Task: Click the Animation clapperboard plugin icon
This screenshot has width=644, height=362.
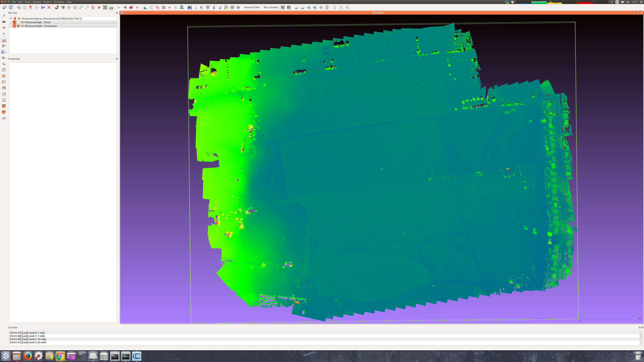Action: tap(190, 8)
